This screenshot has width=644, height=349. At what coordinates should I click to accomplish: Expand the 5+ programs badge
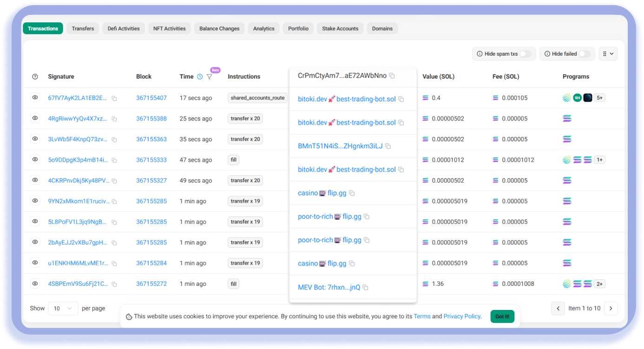pyautogui.click(x=599, y=98)
